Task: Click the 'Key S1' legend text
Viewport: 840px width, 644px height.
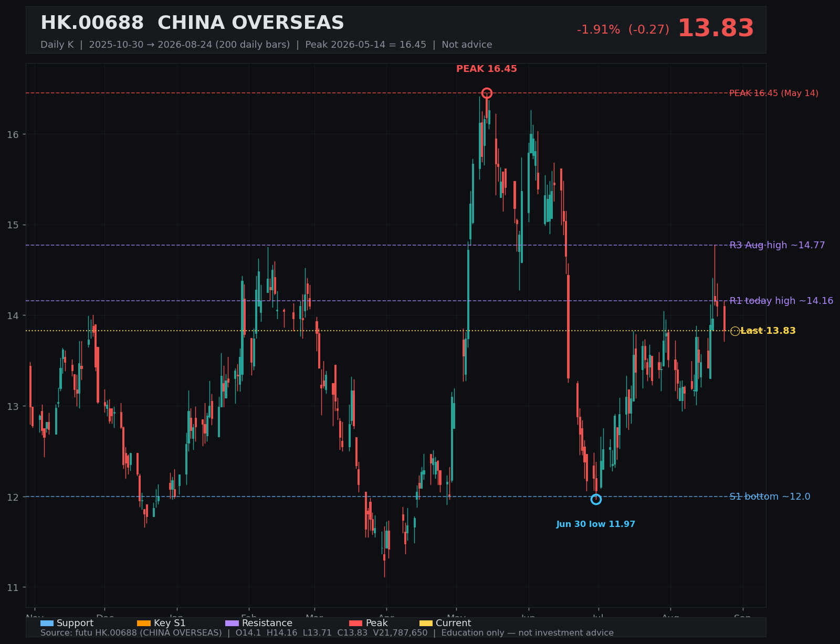Action: coord(170,623)
